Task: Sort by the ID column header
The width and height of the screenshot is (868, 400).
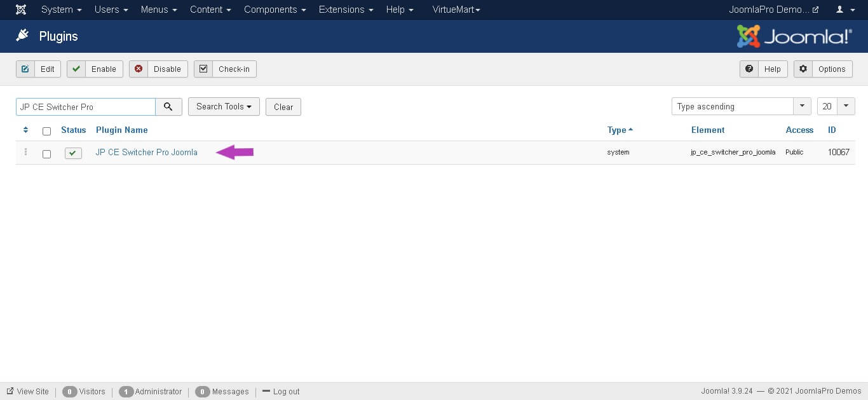Action: click(832, 130)
